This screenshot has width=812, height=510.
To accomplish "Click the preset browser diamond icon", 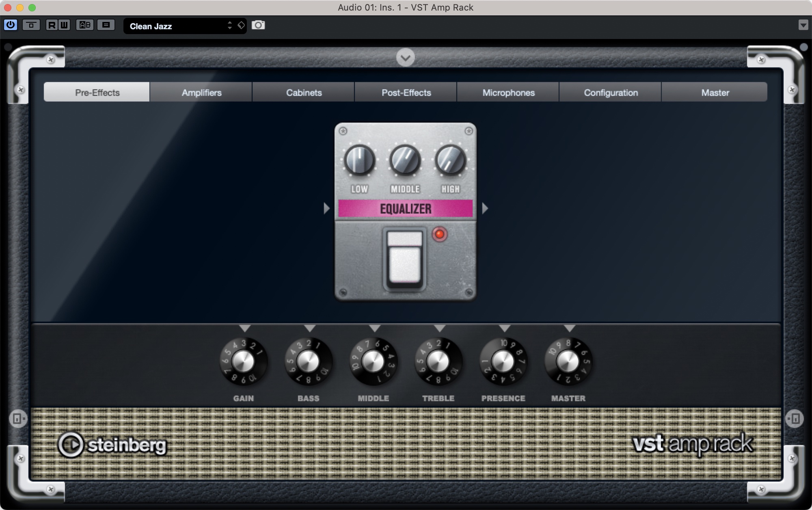I will (241, 25).
